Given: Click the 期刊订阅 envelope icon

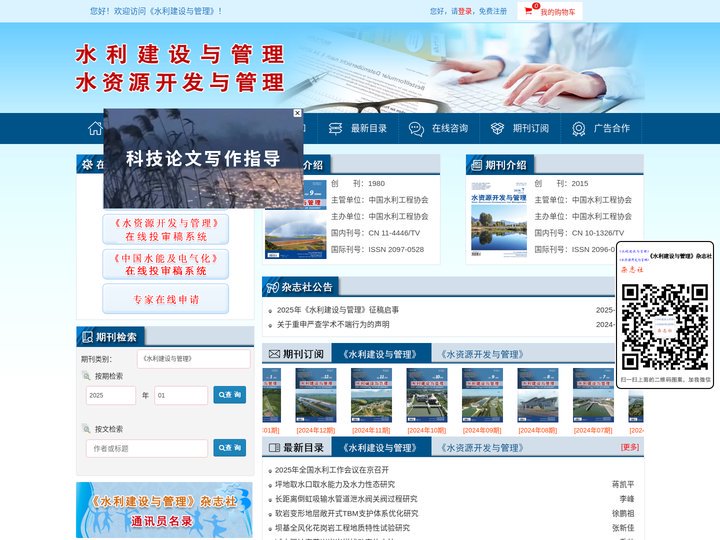Looking at the screenshot, I should pyautogui.click(x=274, y=354).
